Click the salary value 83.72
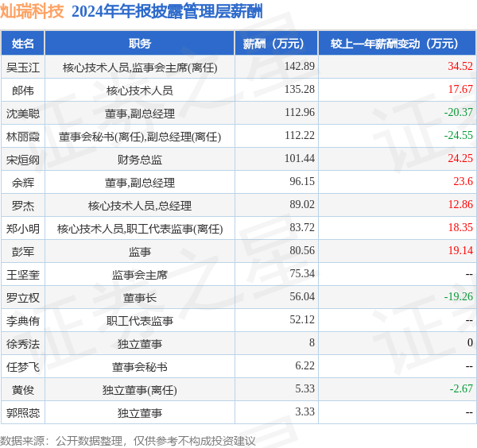Image resolution: width=477 pixels, height=448 pixels. (302, 227)
